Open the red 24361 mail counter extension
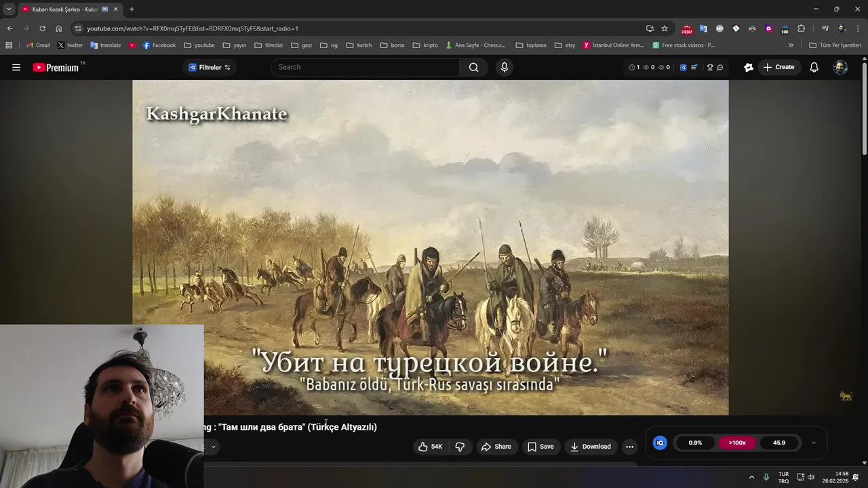Screen dimensions: 868x488 (687, 29)
